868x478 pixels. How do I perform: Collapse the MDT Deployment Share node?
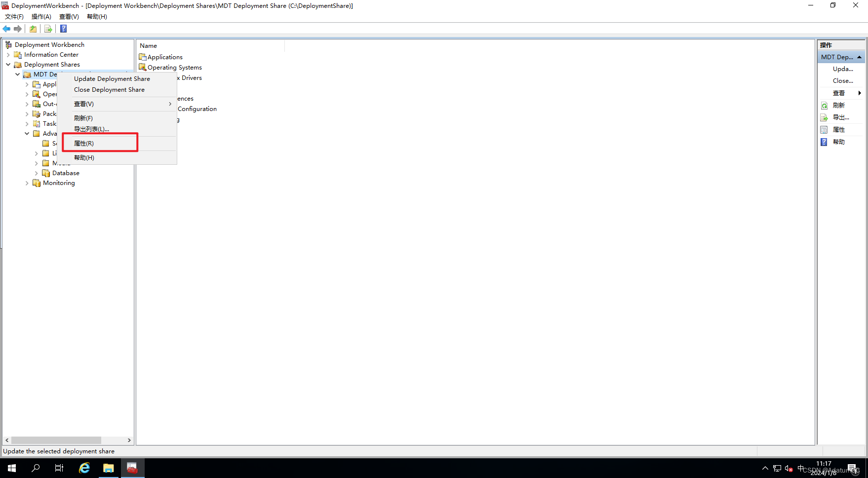click(18, 74)
